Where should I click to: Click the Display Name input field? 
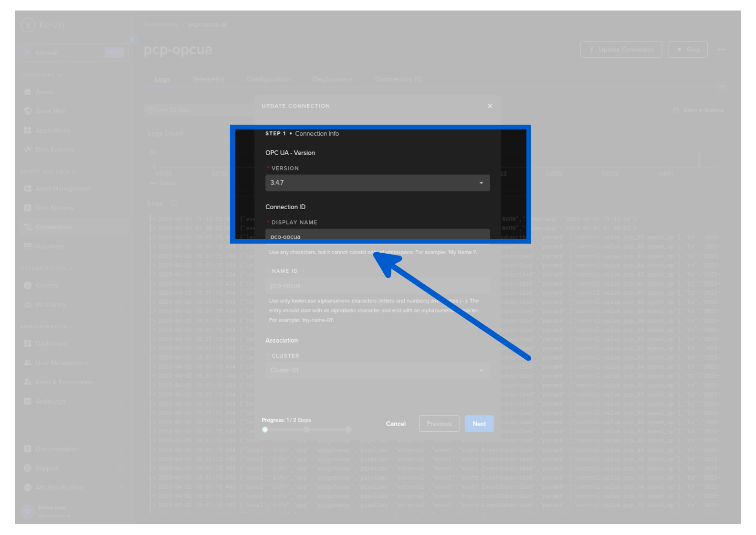pyautogui.click(x=377, y=235)
